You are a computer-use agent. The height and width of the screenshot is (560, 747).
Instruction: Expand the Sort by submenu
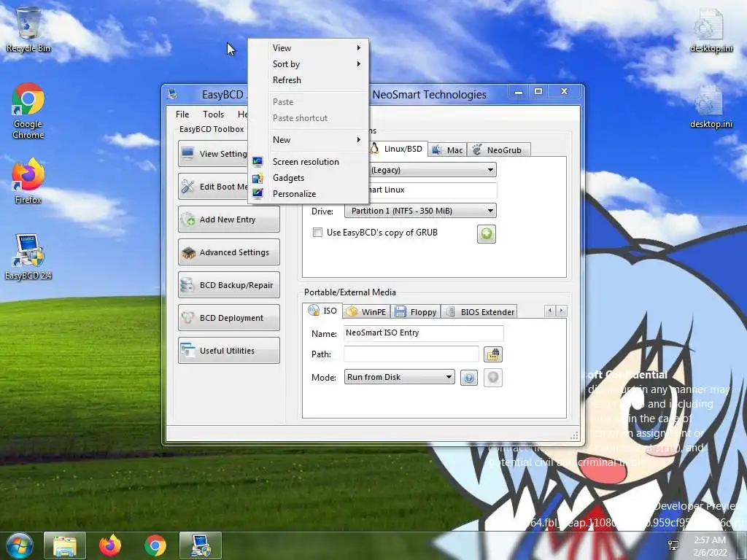(309, 64)
